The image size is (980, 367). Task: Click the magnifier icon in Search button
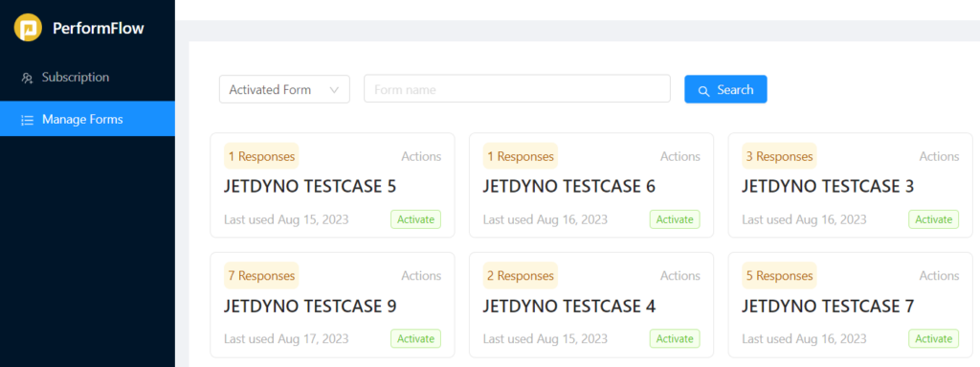703,91
